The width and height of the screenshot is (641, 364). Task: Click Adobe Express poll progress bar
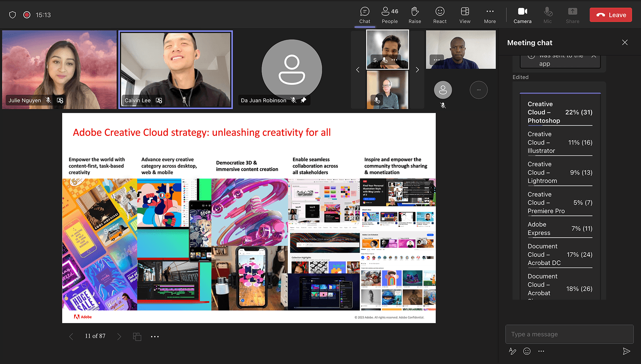pos(560,238)
